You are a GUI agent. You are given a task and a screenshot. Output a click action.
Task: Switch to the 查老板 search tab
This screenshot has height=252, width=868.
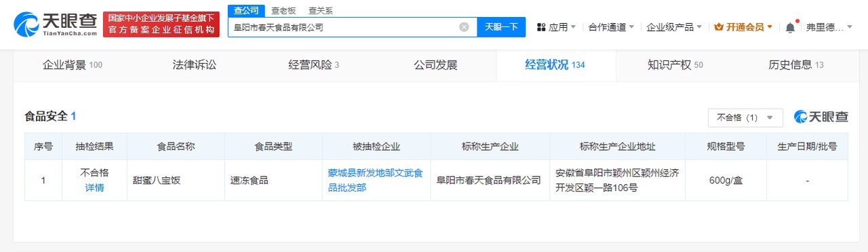[x=283, y=11]
